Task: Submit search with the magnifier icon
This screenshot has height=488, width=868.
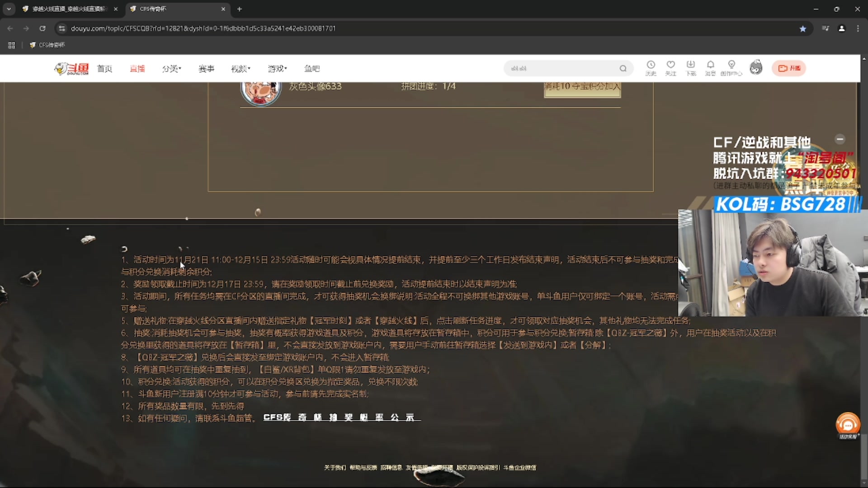Action: click(623, 68)
